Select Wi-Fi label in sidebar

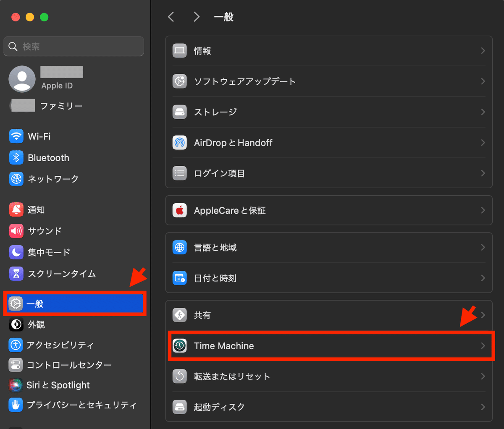pyautogui.click(x=39, y=136)
